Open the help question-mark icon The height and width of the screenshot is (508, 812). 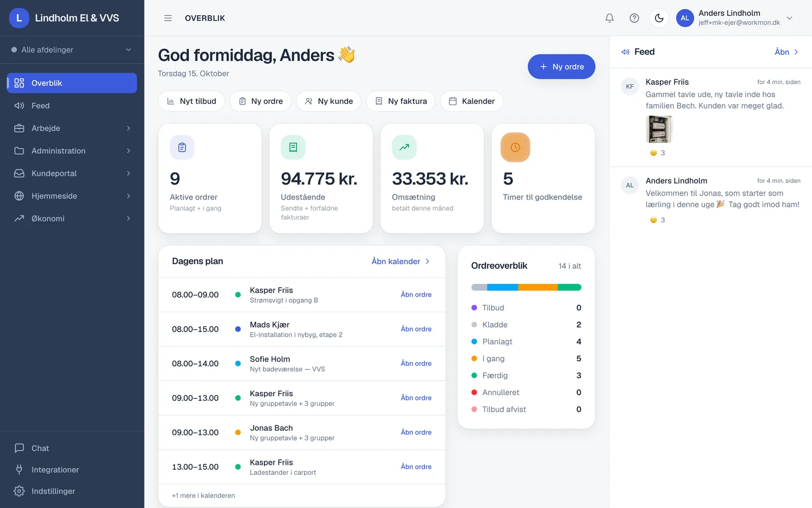[x=634, y=18]
